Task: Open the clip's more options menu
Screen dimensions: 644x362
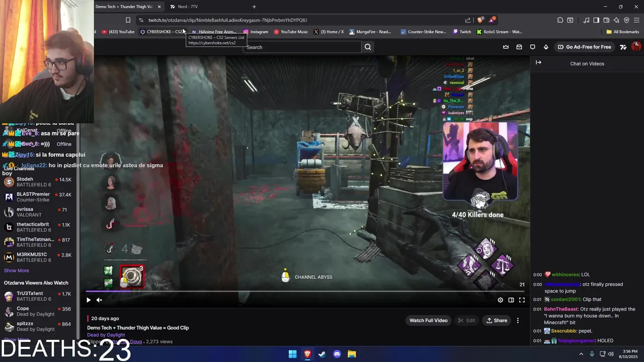Action: [518, 320]
